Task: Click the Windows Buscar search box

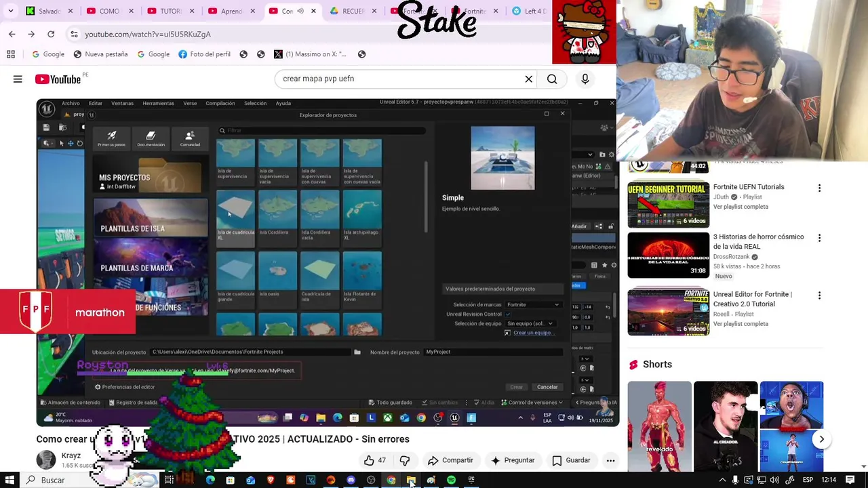Action: pyautogui.click(x=90, y=480)
